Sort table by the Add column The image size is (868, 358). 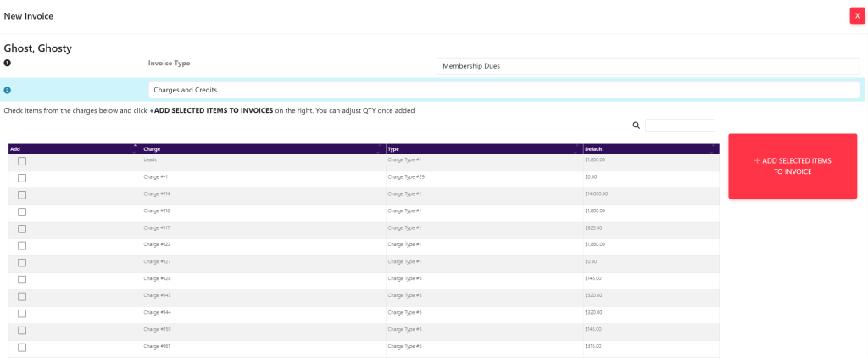coord(74,149)
